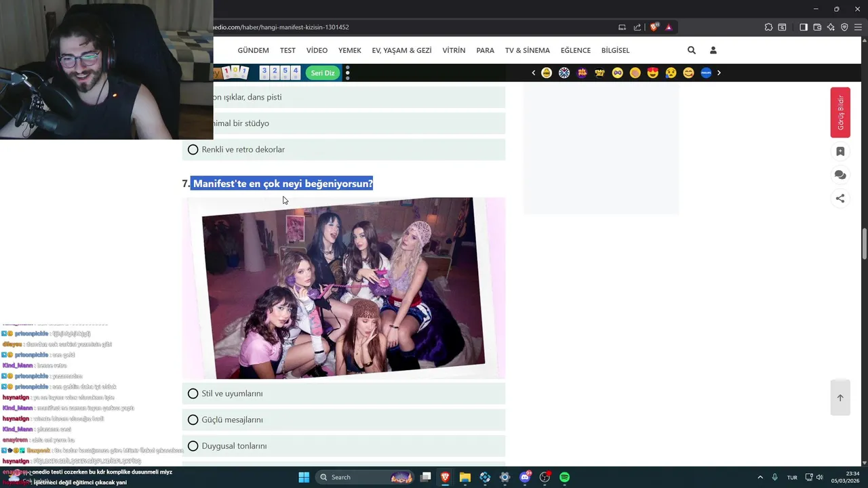This screenshot has width=868, height=488.
Task: Click the install app icon in address bar
Action: 622,27
